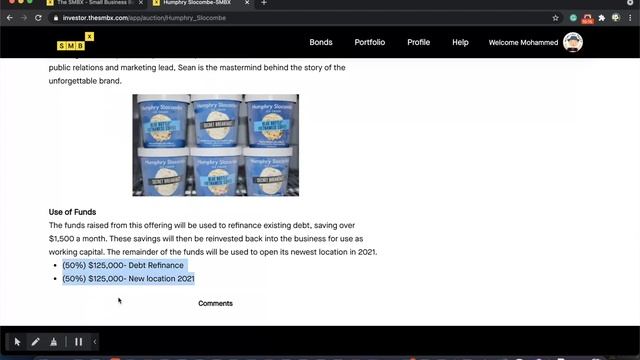Open the Chrome three-dot menu
Screen dimensions: 640x360
tap(630, 18)
